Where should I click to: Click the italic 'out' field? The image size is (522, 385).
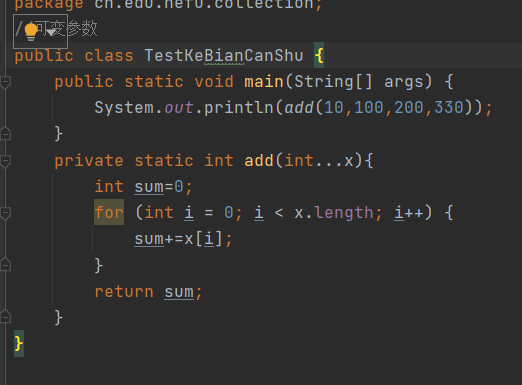point(179,108)
